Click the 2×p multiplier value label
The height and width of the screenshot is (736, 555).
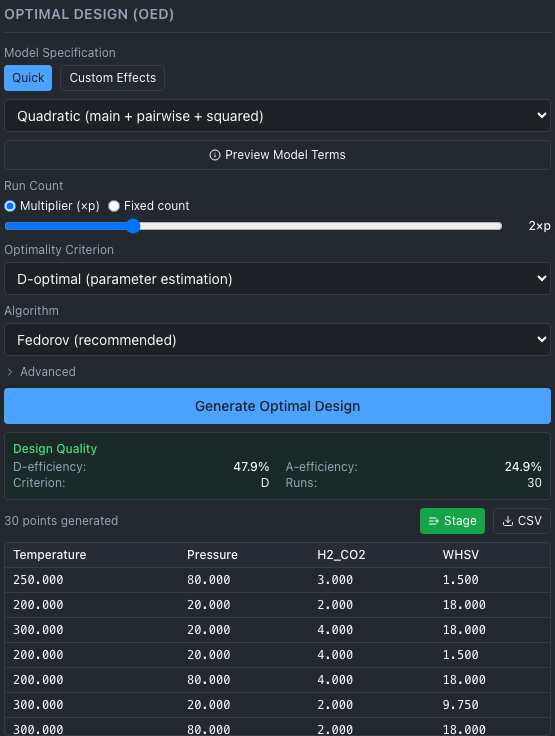540,226
